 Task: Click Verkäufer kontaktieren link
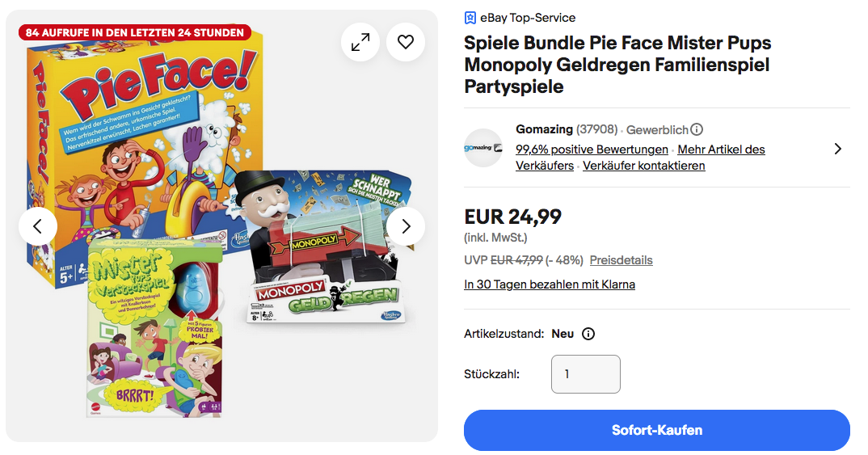643,166
